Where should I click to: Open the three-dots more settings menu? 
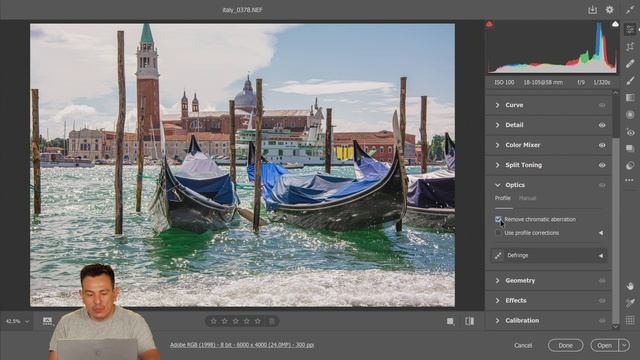pyautogui.click(x=630, y=180)
